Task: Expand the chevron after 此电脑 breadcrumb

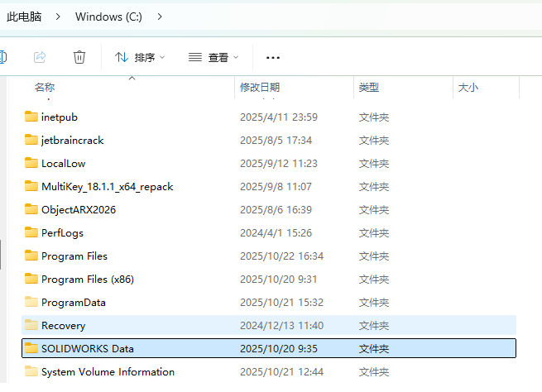Action: [58, 17]
